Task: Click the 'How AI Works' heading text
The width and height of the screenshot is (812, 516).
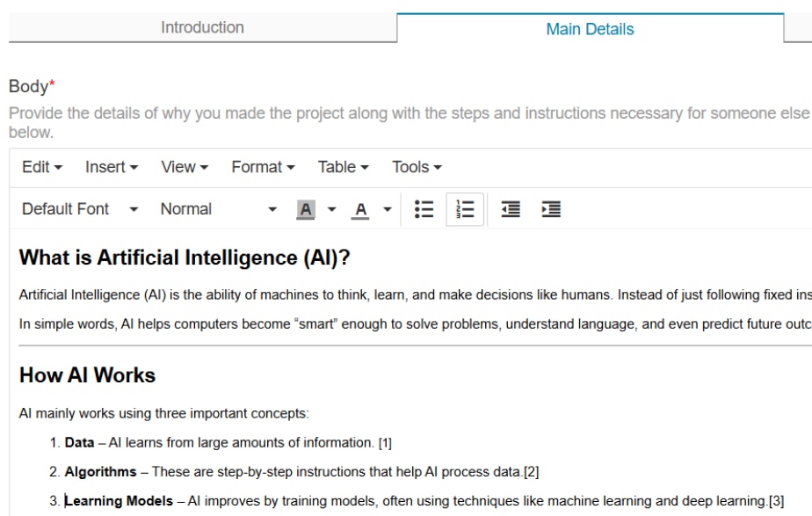Action: (x=87, y=375)
